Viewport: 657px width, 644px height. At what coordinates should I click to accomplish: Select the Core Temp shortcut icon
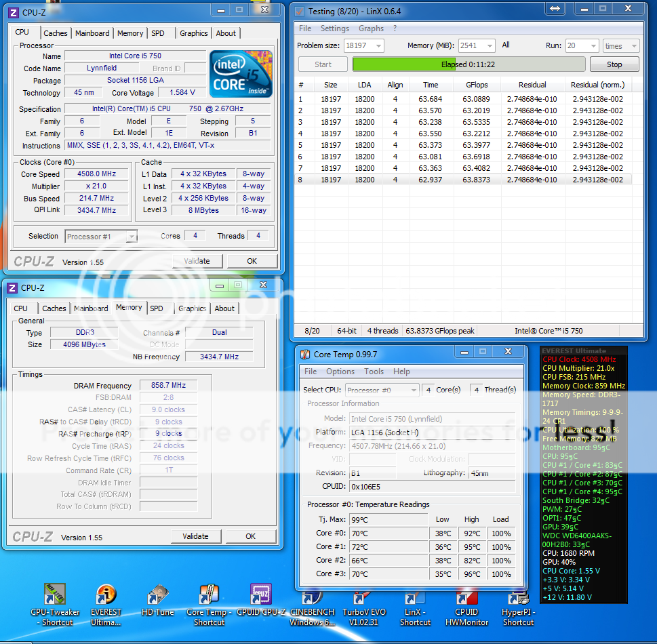(x=209, y=597)
